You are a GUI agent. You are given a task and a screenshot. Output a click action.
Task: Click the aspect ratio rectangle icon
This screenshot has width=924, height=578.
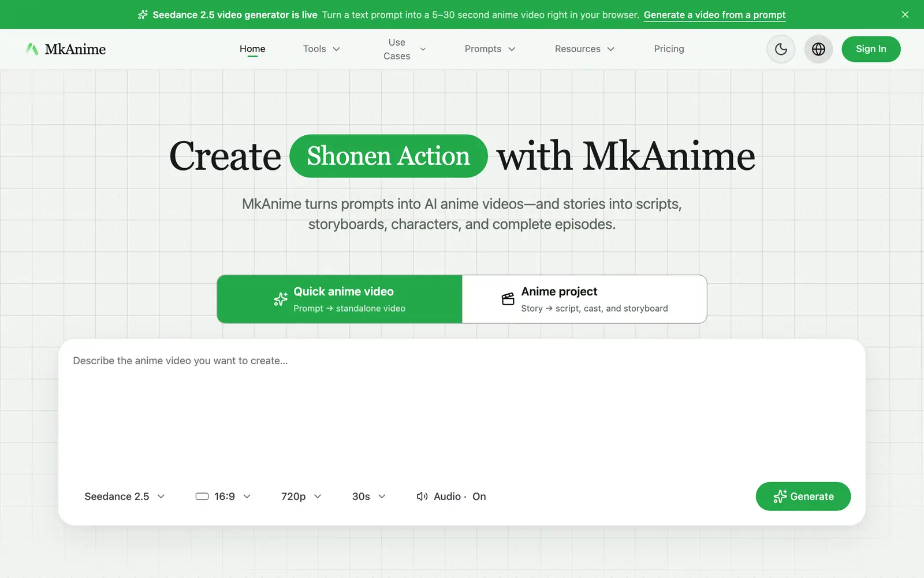(202, 497)
